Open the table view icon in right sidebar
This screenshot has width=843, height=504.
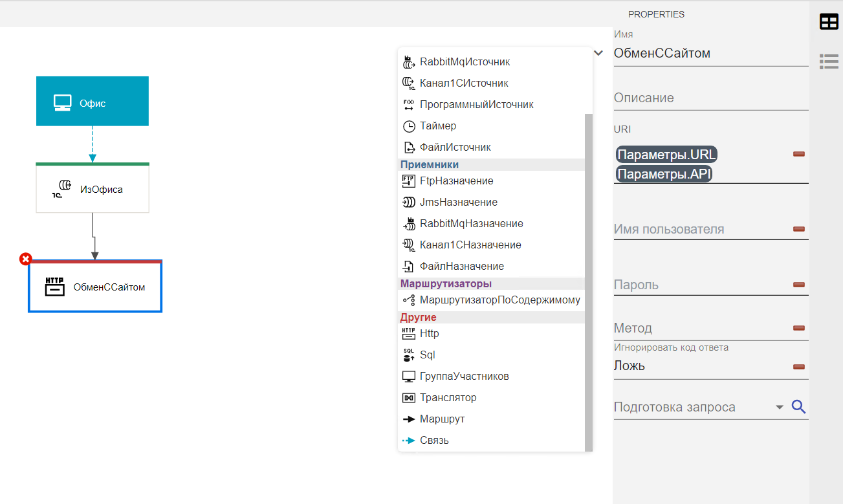click(829, 22)
